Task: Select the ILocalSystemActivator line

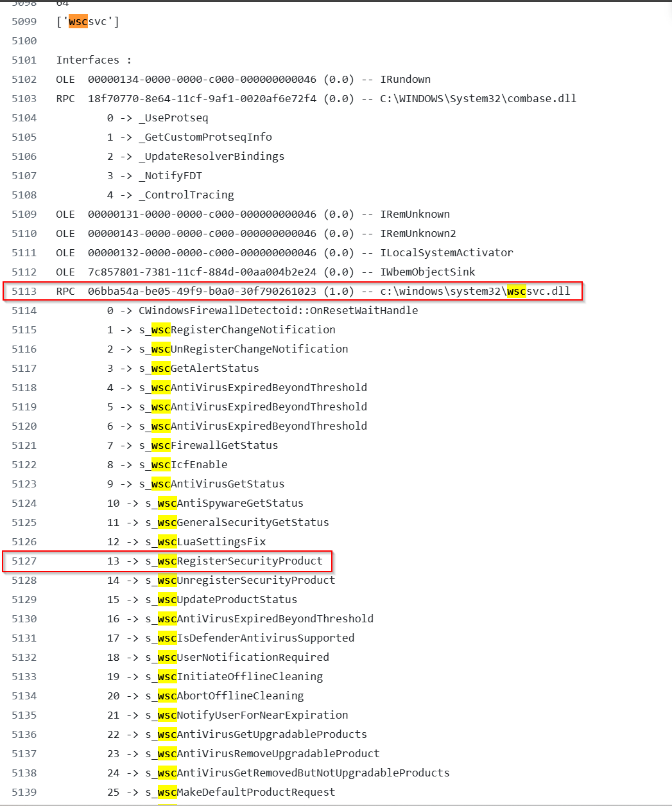Action: [284, 252]
